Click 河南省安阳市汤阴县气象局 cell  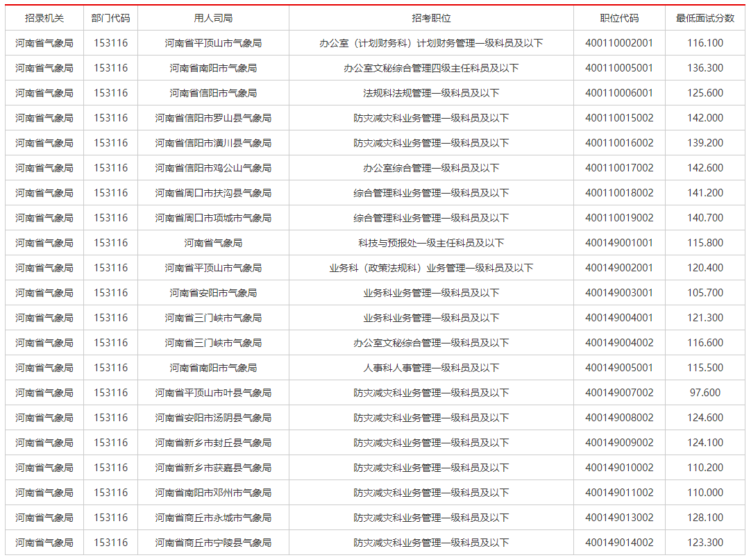[x=213, y=418]
